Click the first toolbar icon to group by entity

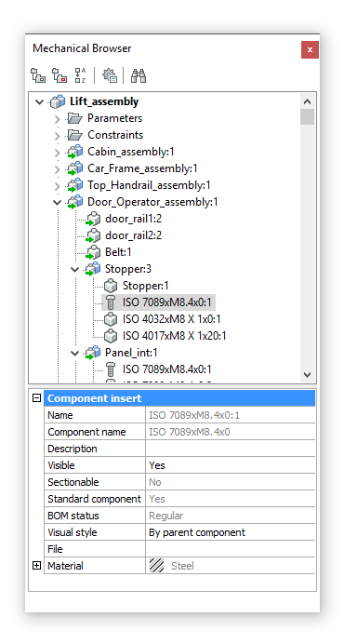coord(38,75)
